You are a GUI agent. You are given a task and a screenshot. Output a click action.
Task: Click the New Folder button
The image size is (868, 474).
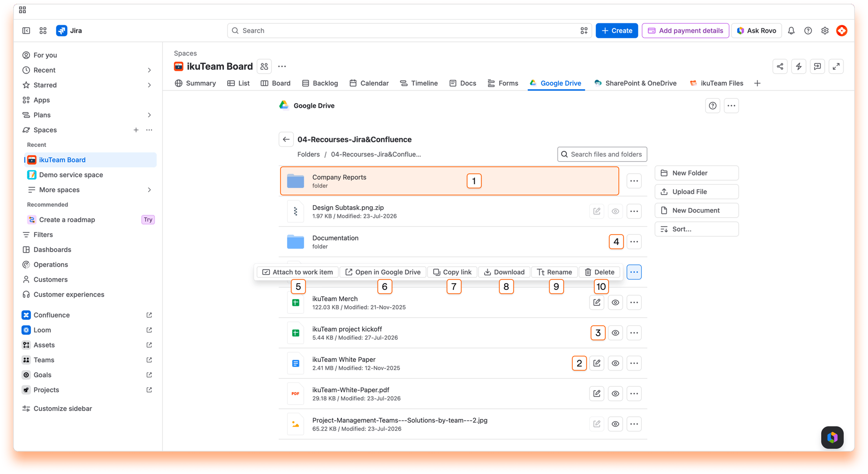697,173
